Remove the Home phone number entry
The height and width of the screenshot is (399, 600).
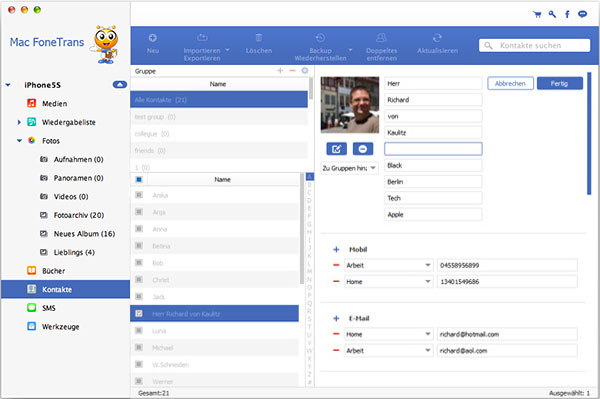coord(336,282)
